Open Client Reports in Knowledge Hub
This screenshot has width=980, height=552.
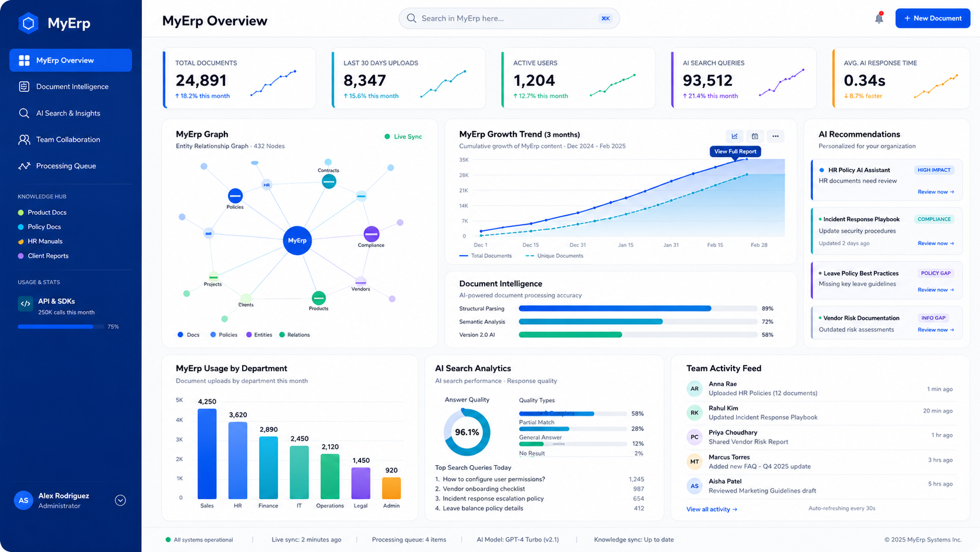[x=43, y=256]
